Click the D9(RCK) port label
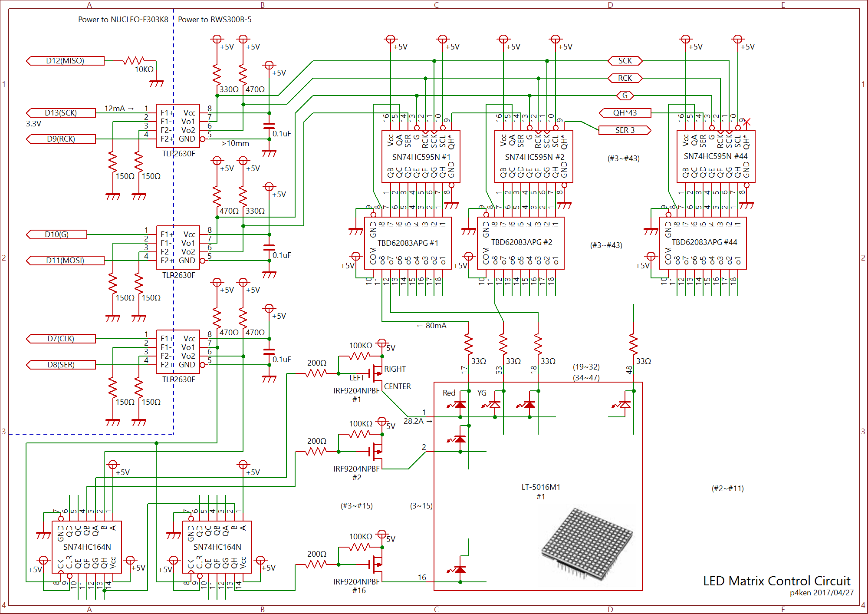This screenshot has height=614, width=868. click(61, 139)
